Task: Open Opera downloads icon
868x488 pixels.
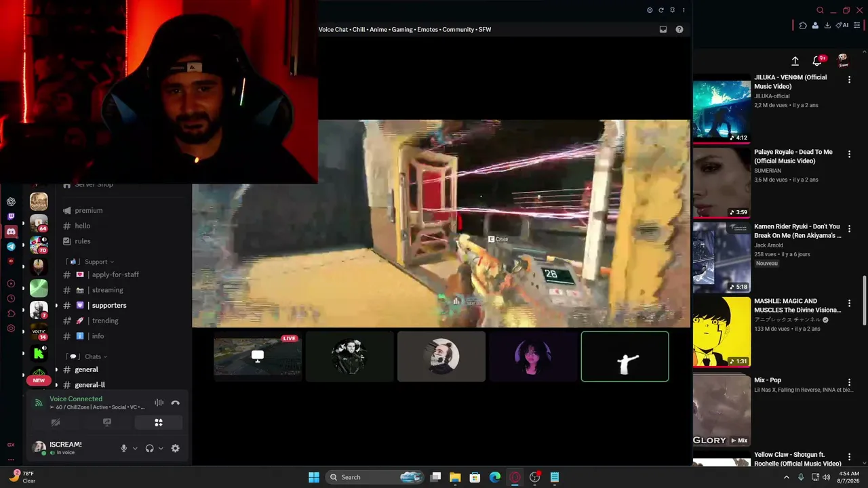Action: [x=827, y=25]
